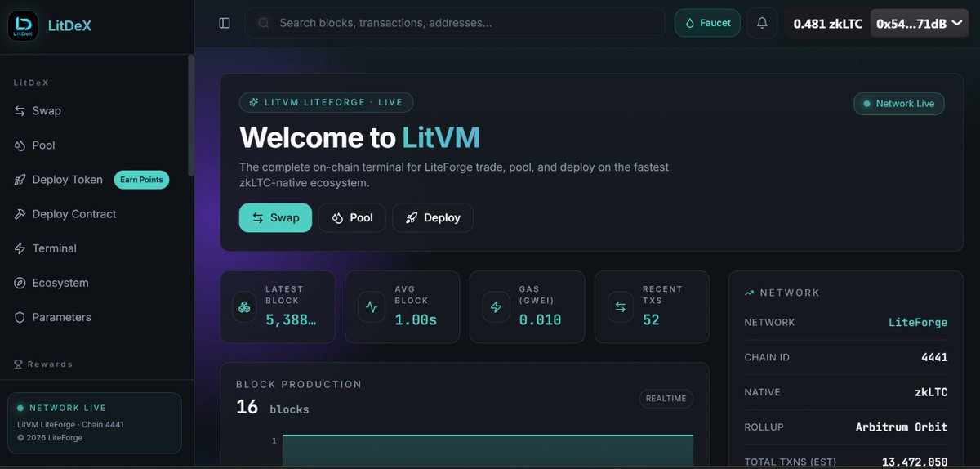Click the Terminal lightning icon
Image resolution: width=980 pixels, height=469 pixels.
[x=20, y=248]
